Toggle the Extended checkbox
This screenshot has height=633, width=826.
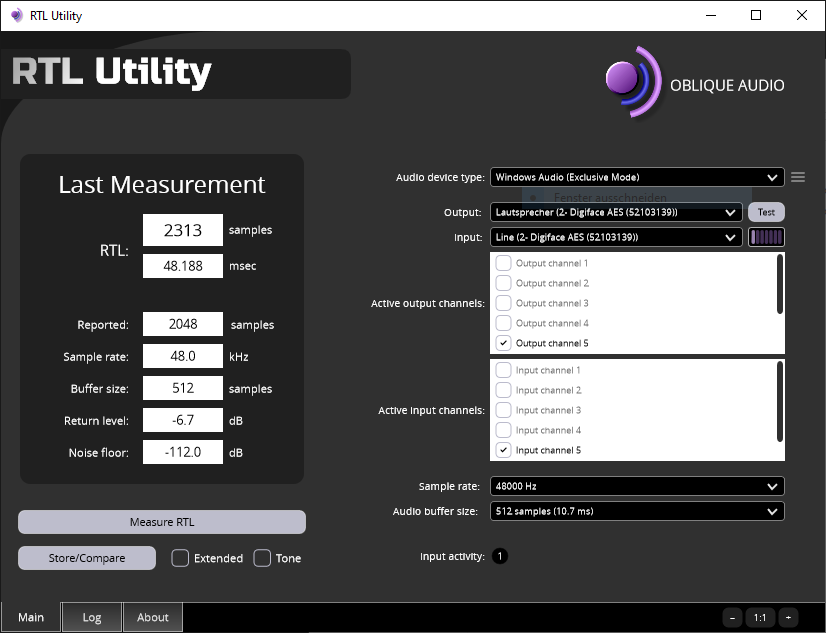tap(180, 558)
